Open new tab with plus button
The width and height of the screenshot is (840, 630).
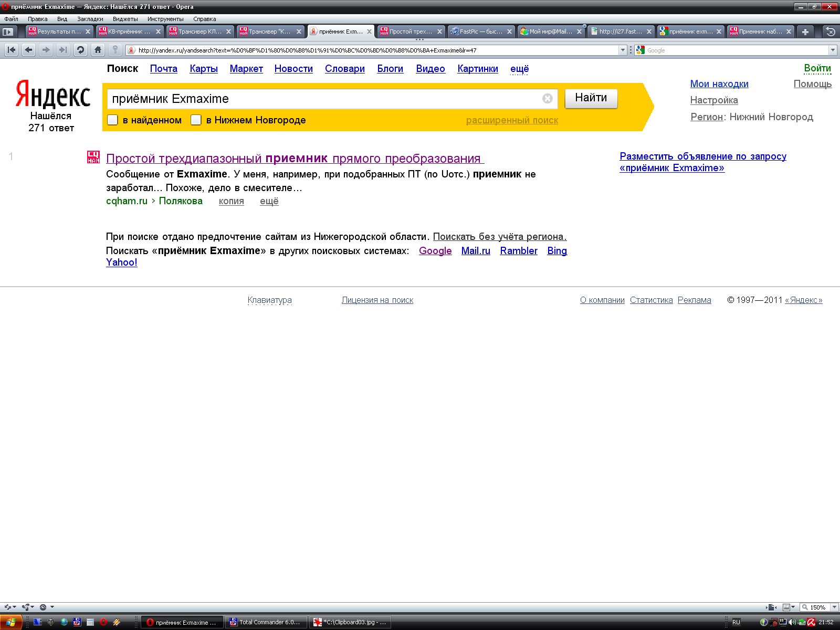tap(805, 31)
